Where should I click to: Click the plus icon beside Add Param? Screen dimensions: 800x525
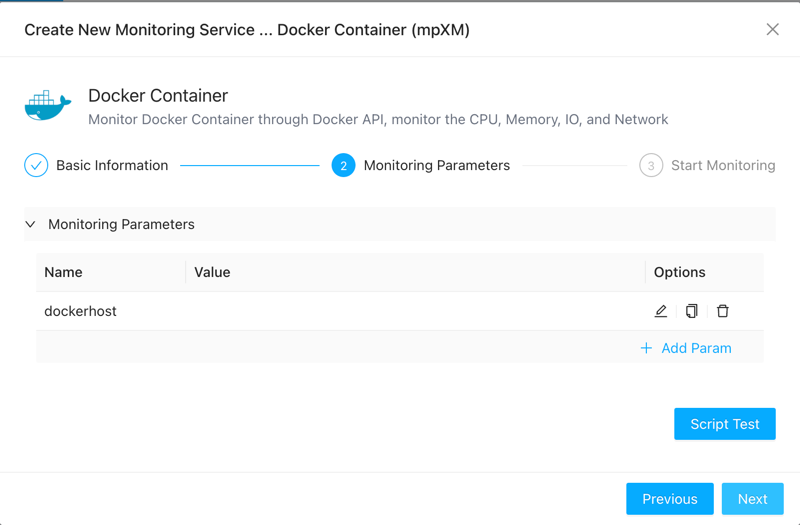(x=646, y=348)
